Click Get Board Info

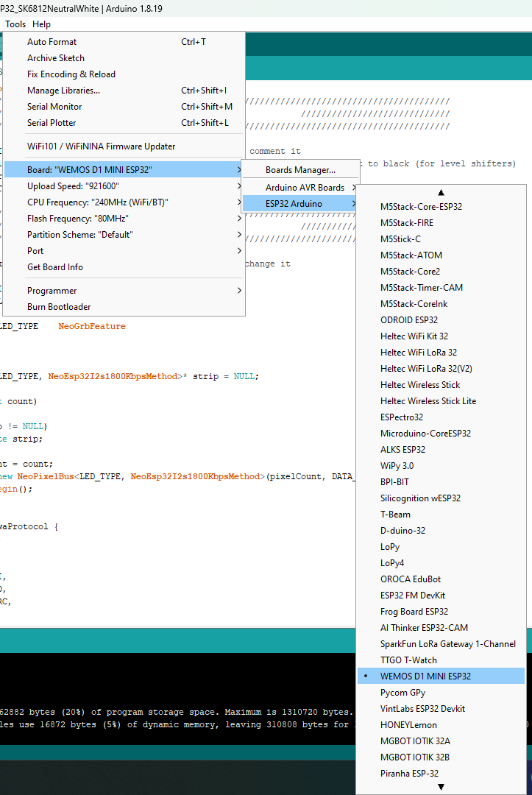click(124, 266)
